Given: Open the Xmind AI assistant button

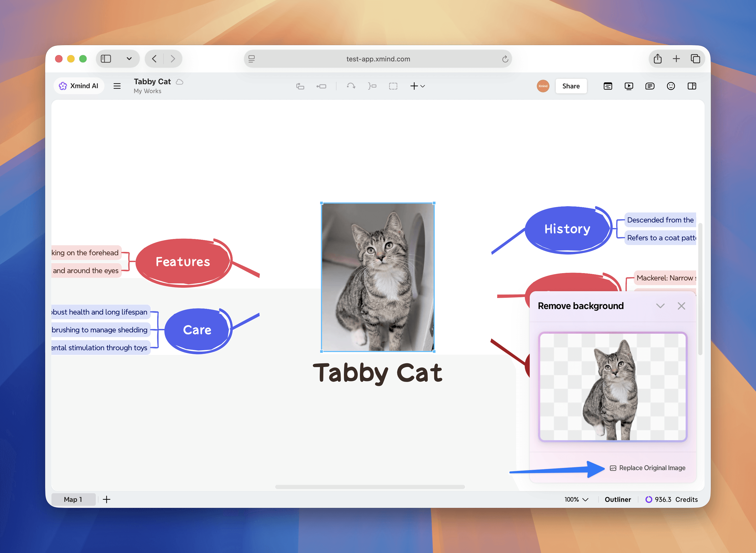Looking at the screenshot, I should (x=79, y=86).
